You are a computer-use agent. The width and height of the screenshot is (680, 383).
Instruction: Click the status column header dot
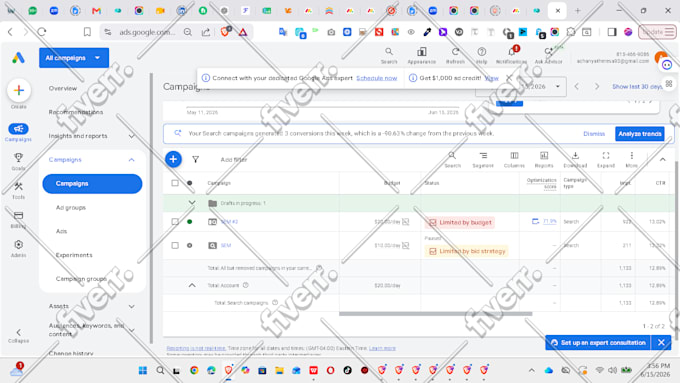coord(190,183)
